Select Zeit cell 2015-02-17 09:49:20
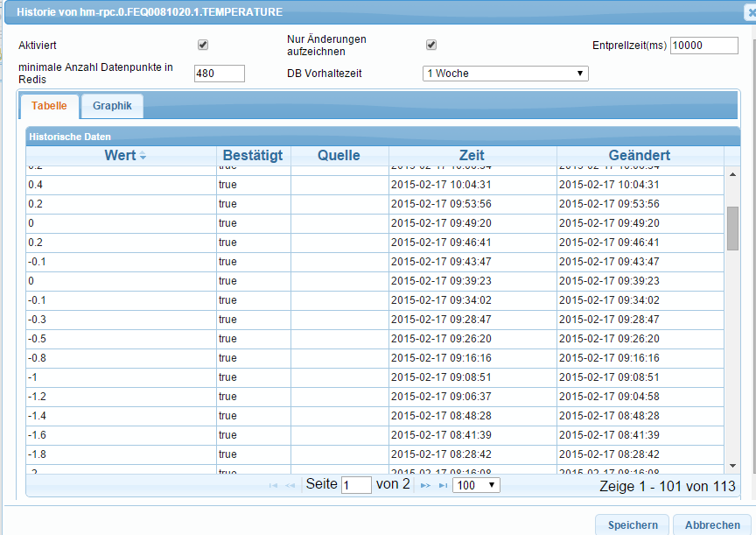This screenshot has height=535, width=756. coord(472,223)
